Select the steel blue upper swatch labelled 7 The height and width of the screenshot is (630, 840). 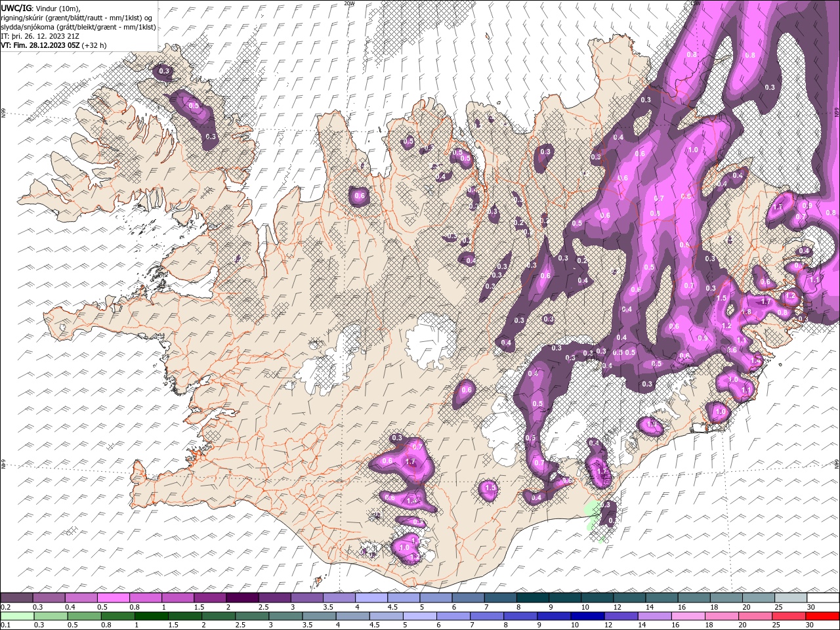(x=500, y=598)
